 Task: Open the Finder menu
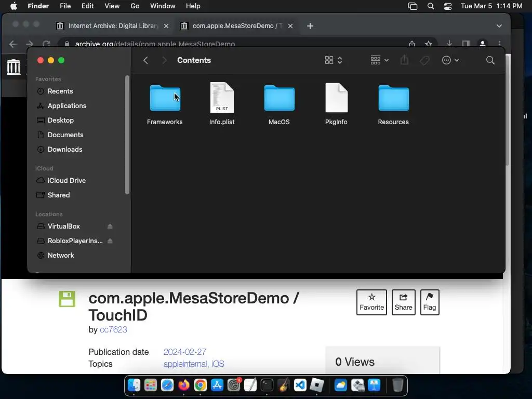point(38,6)
